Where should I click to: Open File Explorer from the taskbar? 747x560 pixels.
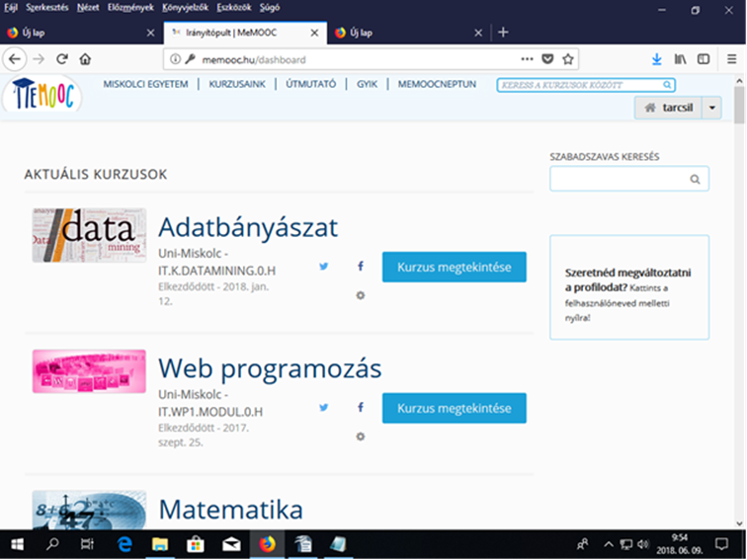pos(160,544)
